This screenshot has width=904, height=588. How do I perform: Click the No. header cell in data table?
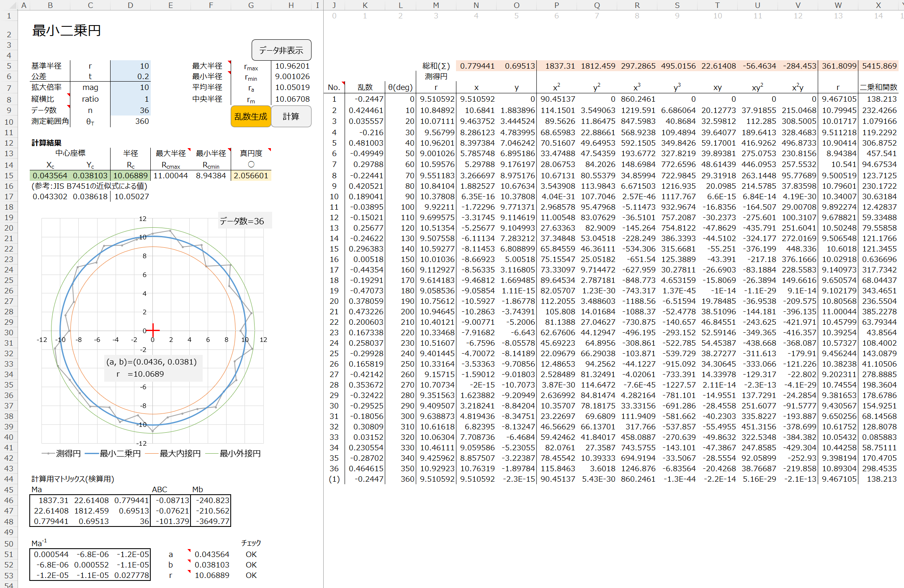pos(334,87)
